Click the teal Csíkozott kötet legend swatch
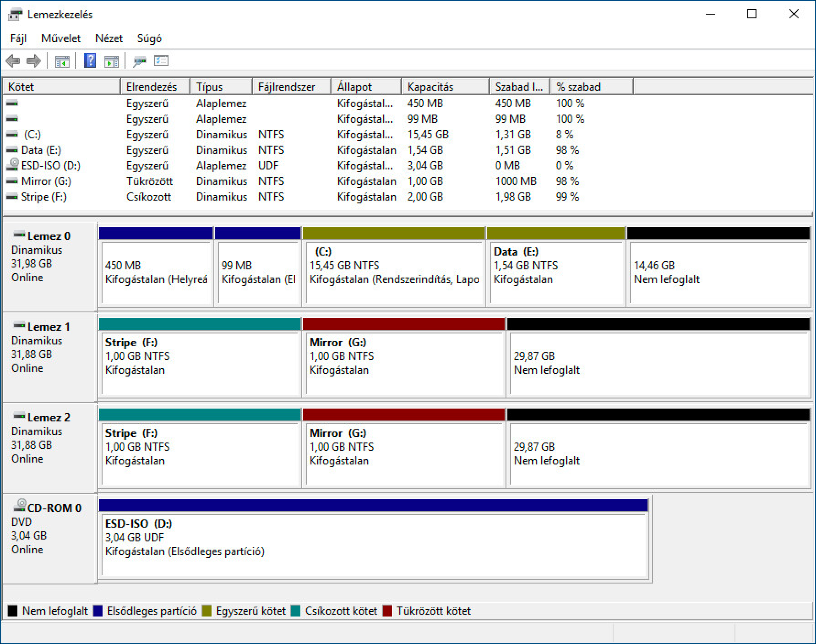The height and width of the screenshot is (644, 816). click(x=296, y=611)
